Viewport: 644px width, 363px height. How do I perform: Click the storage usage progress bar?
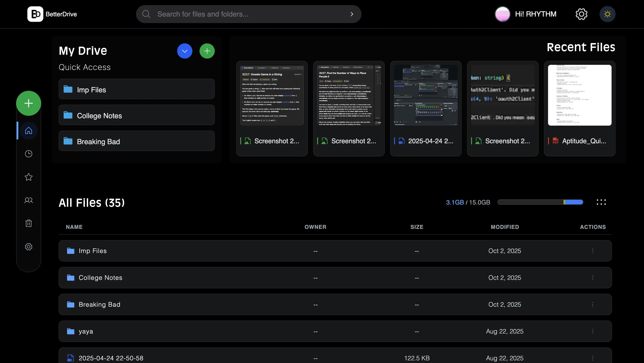(540, 202)
